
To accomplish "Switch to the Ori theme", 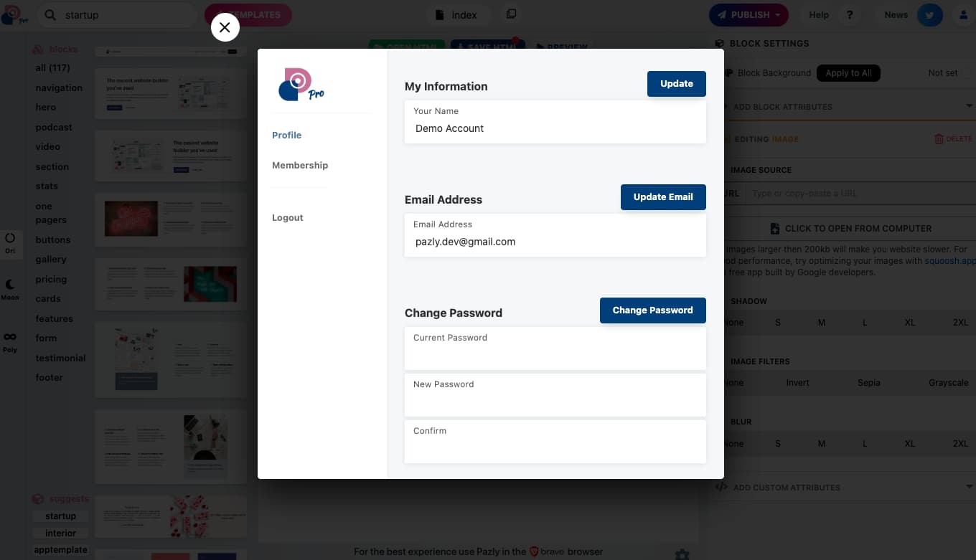I will [10, 243].
